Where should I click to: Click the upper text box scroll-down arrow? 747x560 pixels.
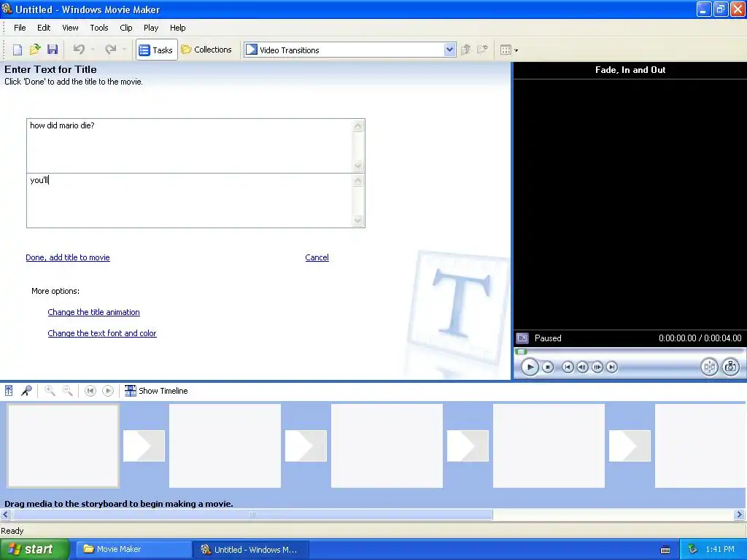[358, 166]
